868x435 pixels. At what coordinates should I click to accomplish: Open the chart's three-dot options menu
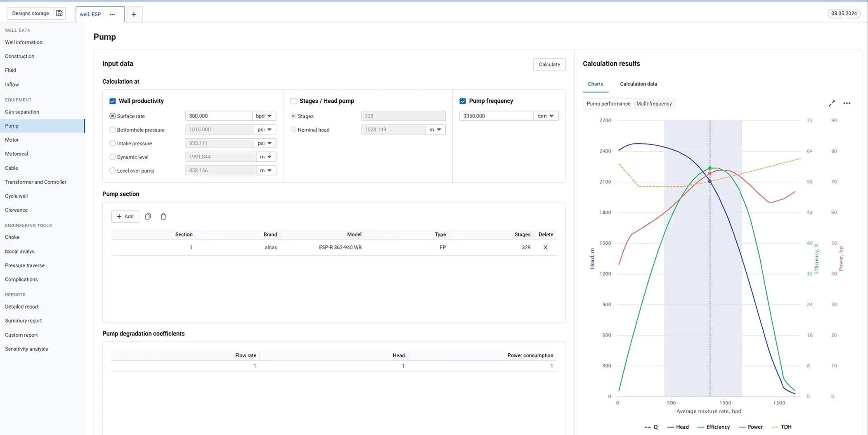847,103
